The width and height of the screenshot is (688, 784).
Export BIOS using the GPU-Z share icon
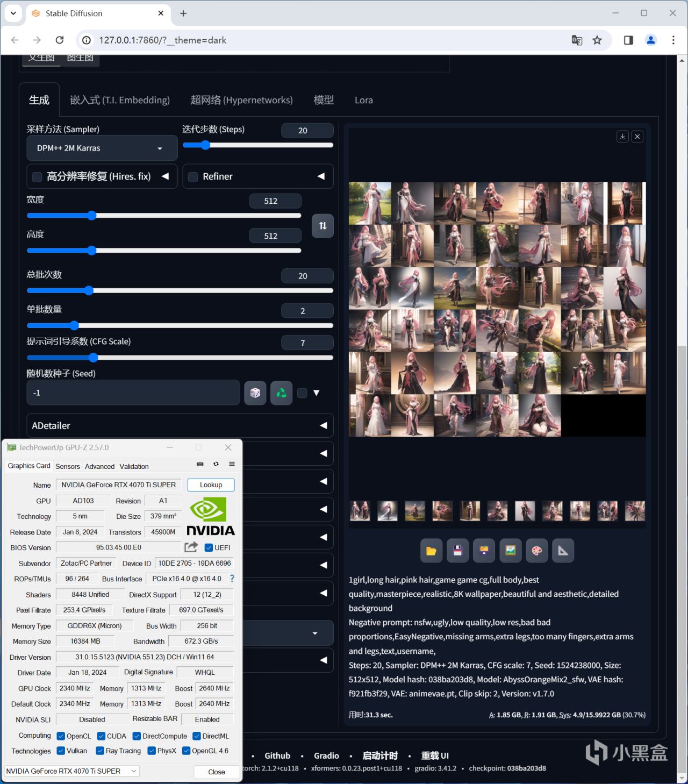coord(191,547)
